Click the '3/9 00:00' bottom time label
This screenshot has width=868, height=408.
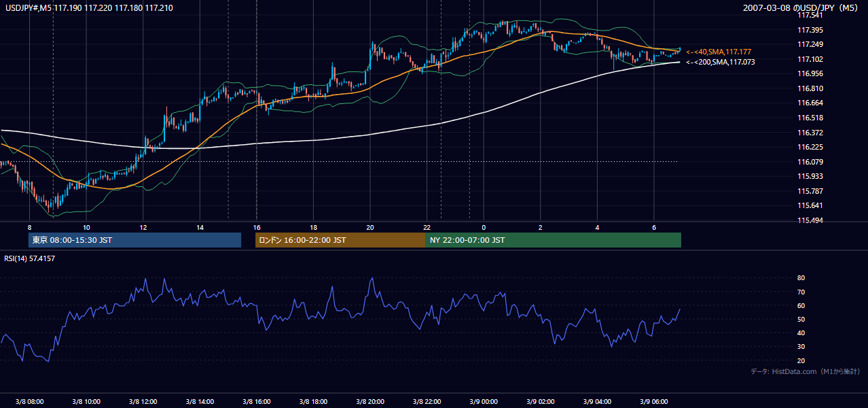pos(484,401)
